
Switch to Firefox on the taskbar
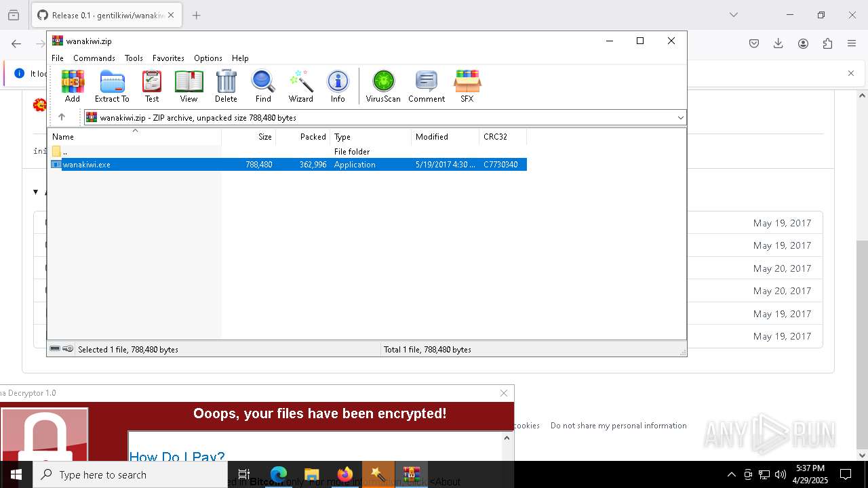[344, 474]
